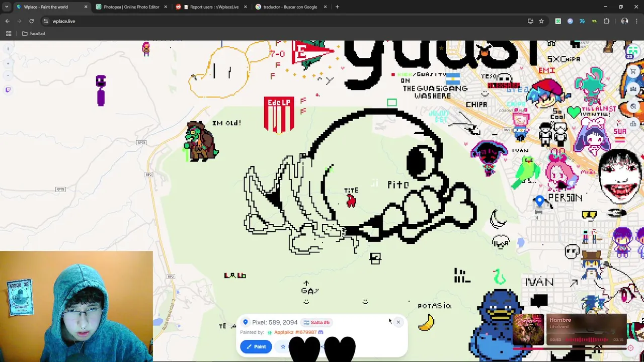
Task: Open the green extension icon in toolbar
Action: pos(558,21)
